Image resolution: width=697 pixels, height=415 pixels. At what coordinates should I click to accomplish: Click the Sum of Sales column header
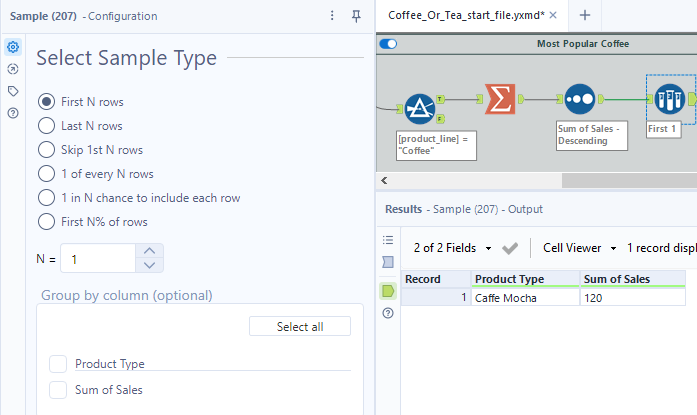click(x=633, y=279)
